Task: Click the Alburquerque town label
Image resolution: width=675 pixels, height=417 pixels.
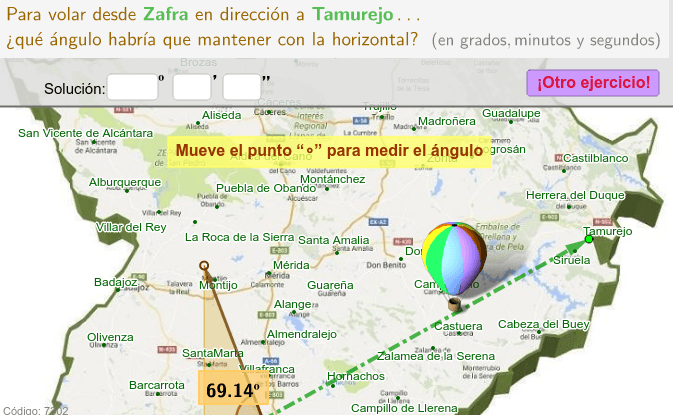Action: pyautogui.click(x=125, y=182)
